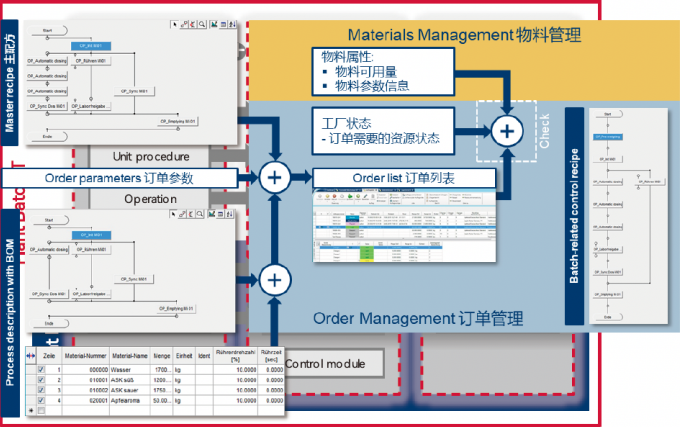Viewport: 680px width, 427px height.
Task: Click the Material-Name column header
Action: pyautogui.click(x=130, y=356)
